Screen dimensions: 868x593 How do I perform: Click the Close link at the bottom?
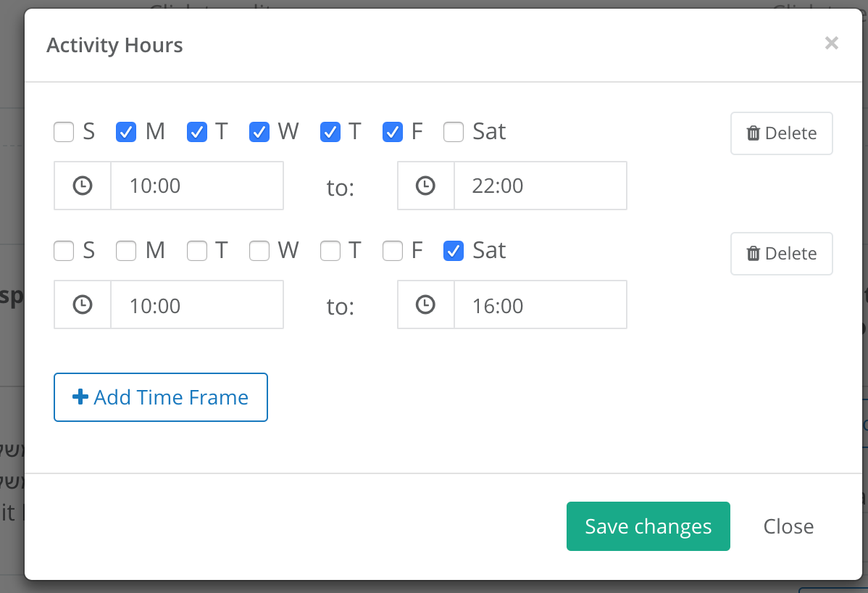click(x=788, y=526)
